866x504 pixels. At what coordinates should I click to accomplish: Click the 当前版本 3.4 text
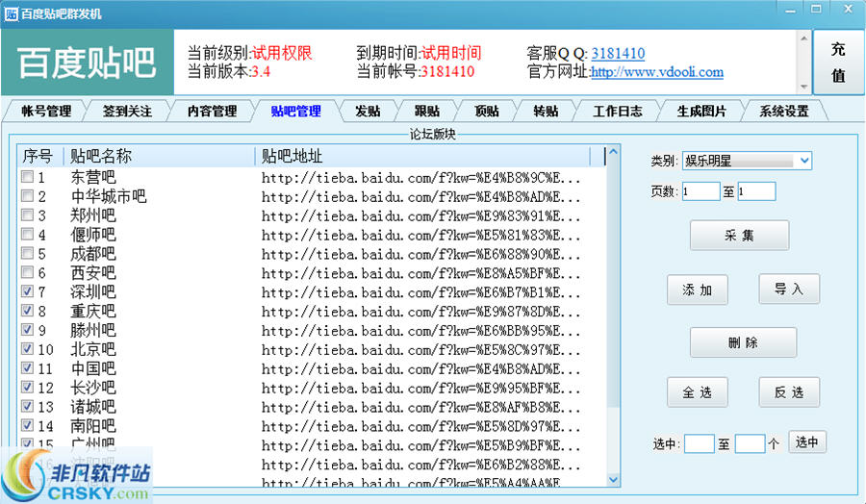pyautogui.click(x=229, y=72)
